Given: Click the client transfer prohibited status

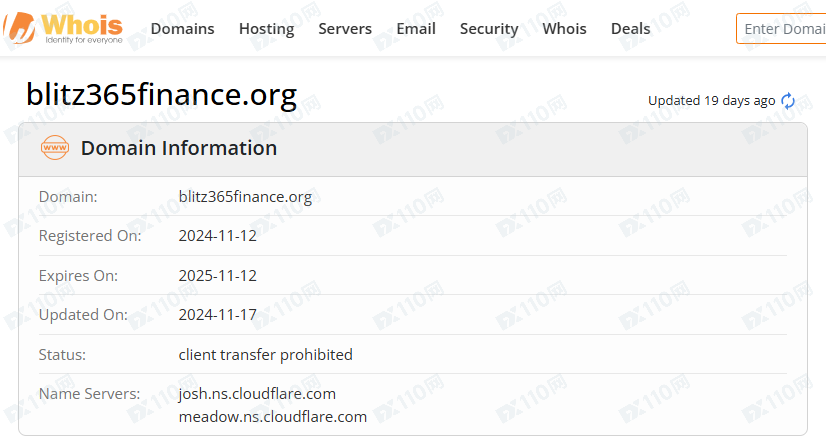Looking at the screenshot, I should coord(265,355).
